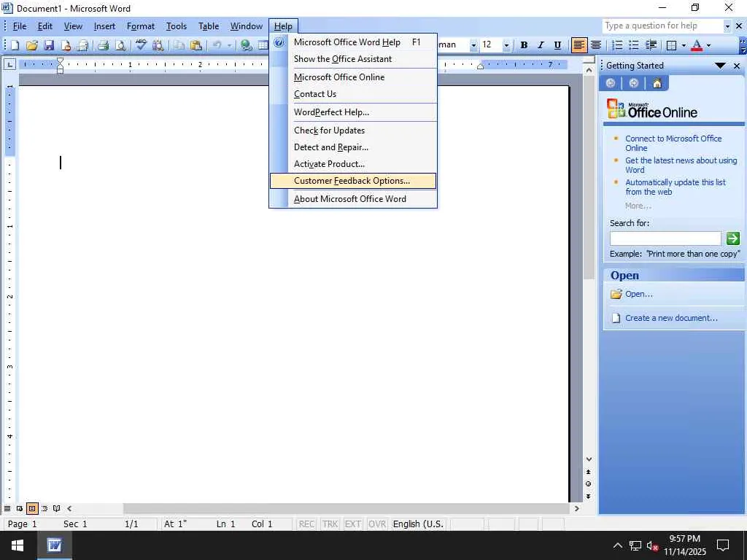Save the document with floppy icon

click(x=49, y=45)
